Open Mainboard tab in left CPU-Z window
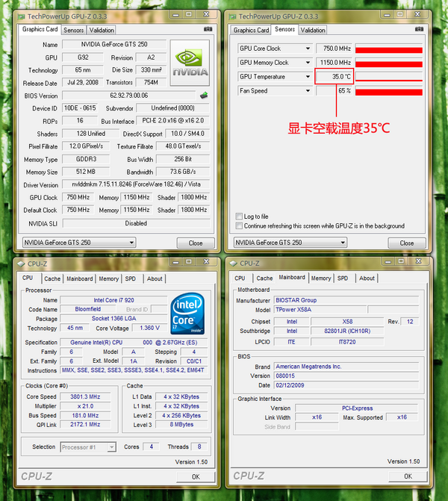Image resolution: width=448 pixels, height=501 pixels. click(x=80, y=278)
